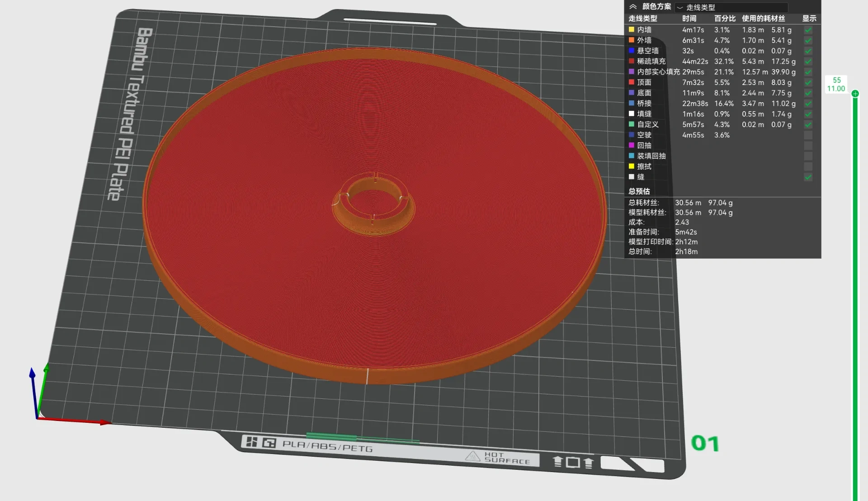The image size is (868, 501).
Task: Click the 时间 column header
Action: (689, 19)
